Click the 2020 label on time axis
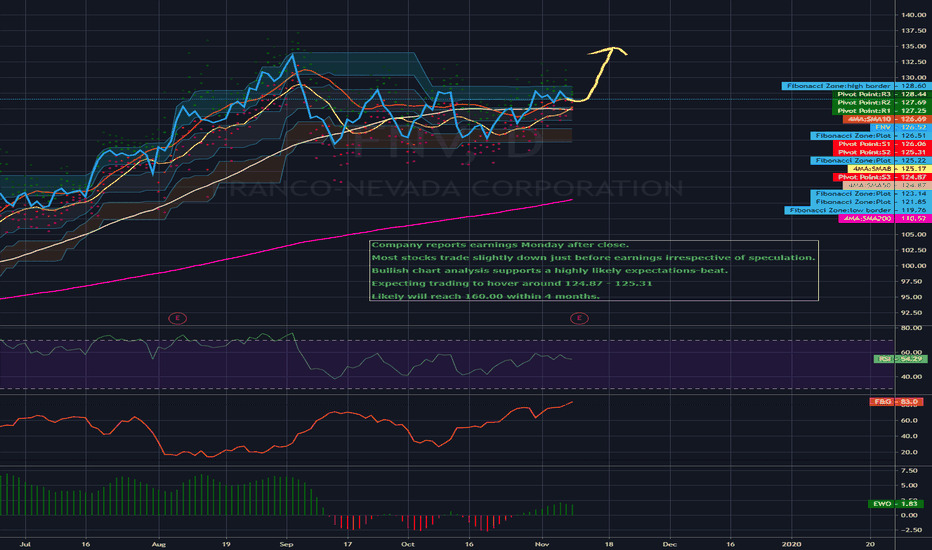The width and height of the screenshot is (932, 550). [791, 544]
